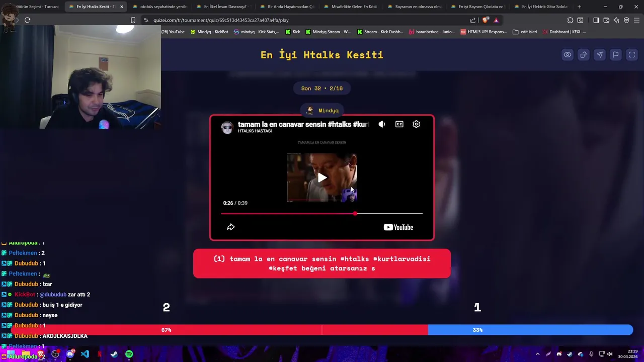The image size is (644, 362).
Task: Reload the page with refresh button
Action: click(x=28, y=20)
